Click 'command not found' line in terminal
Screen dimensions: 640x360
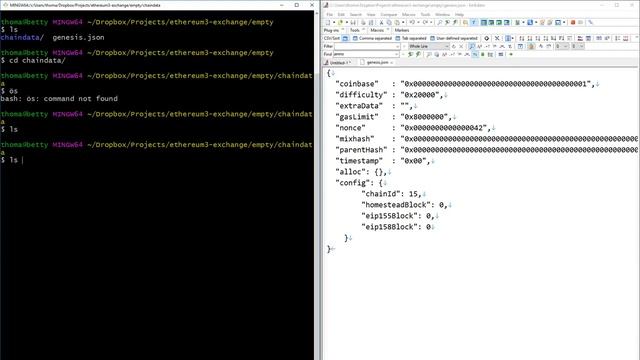pos(59,99)
